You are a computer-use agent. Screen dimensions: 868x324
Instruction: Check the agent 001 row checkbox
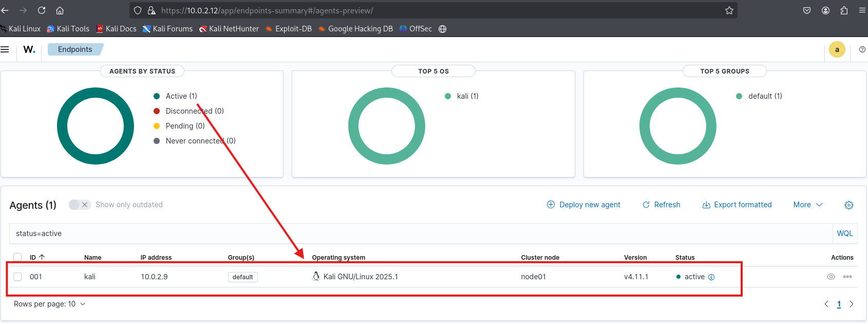17,277
